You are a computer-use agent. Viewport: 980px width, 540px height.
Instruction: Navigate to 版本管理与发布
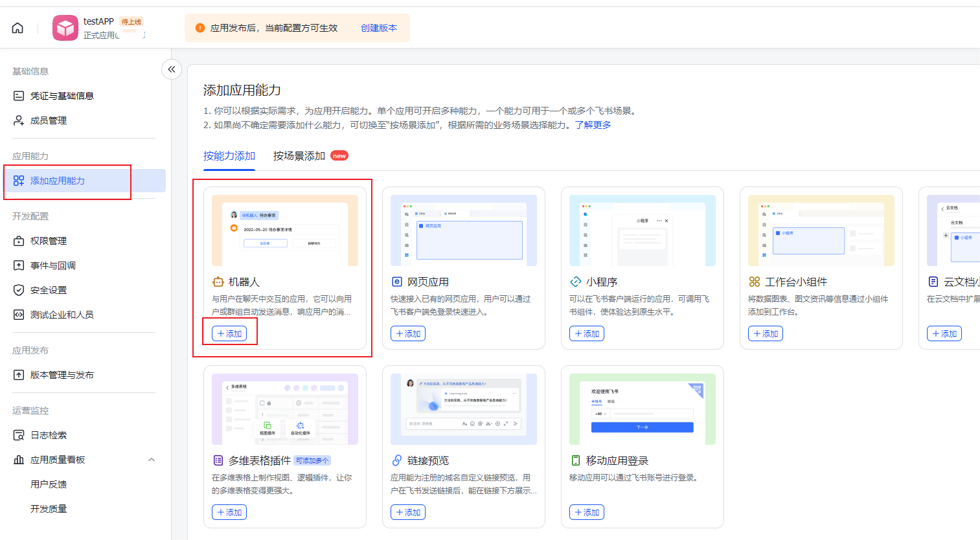(62, 375)
